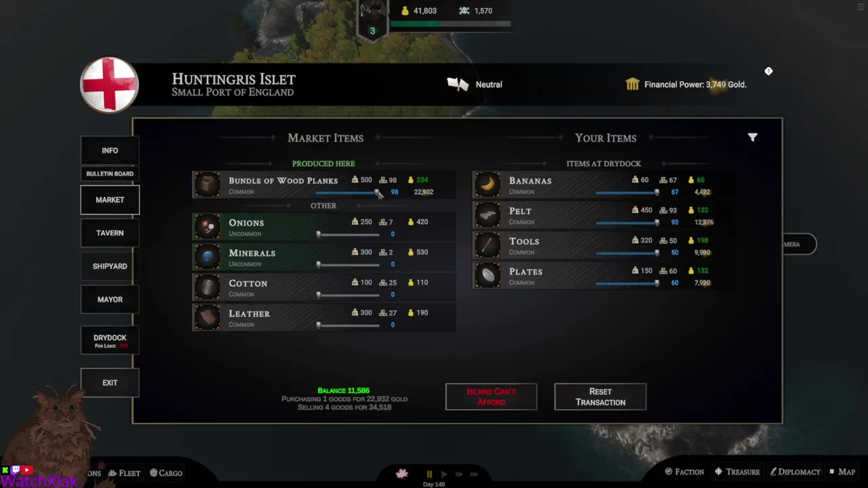This screenshot has height=488, width=868.
Task: Pause the game with the pause control
Action: click(x=429, y=474)
